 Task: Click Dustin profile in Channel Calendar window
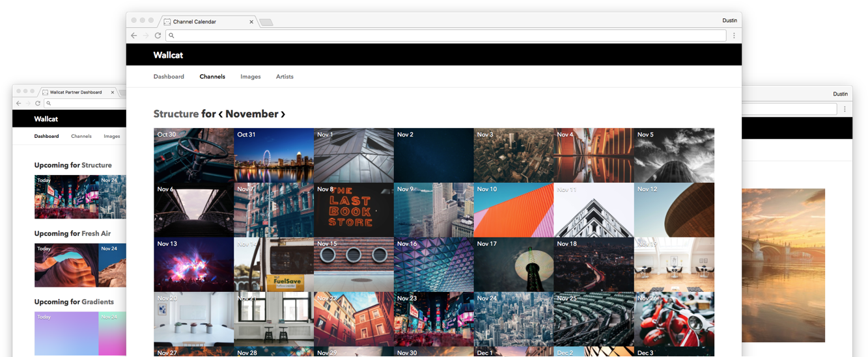pyautogui.click(x=730, y=21)
